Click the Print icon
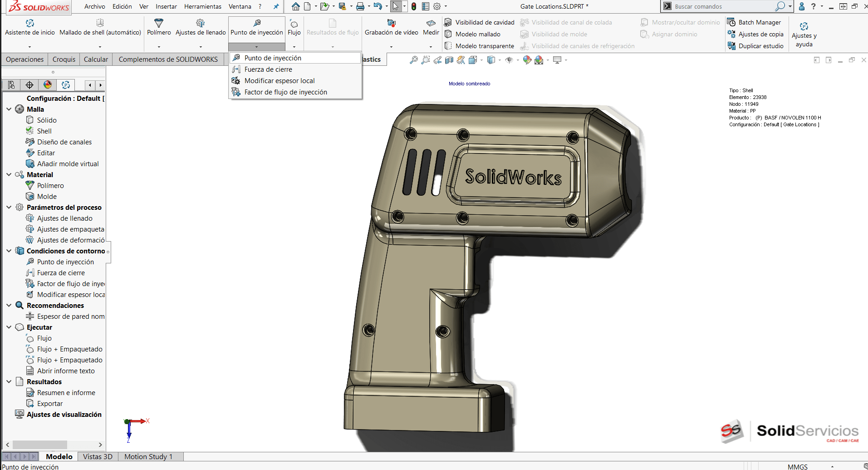 point(360,6)
